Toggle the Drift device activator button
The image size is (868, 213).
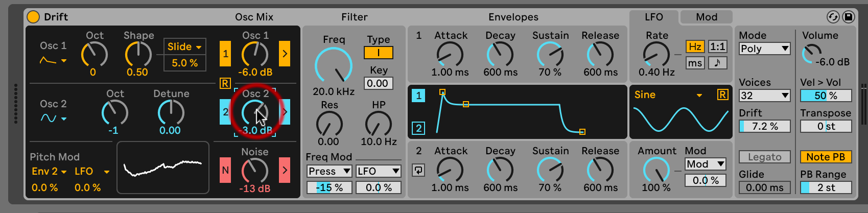tap(33, 17)
